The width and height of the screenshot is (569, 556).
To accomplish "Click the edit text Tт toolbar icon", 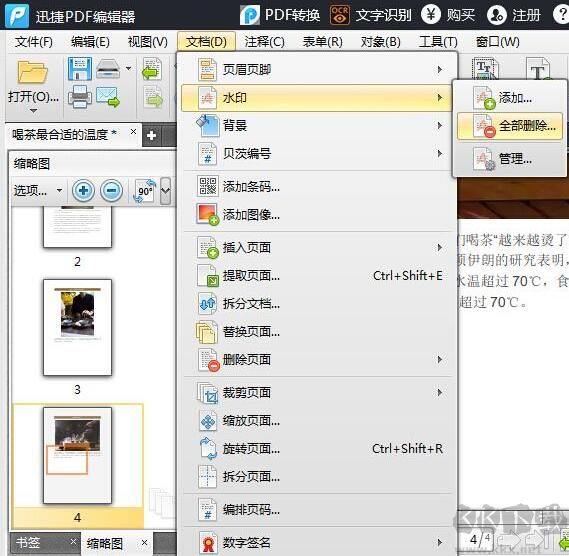I will (485, 68).
